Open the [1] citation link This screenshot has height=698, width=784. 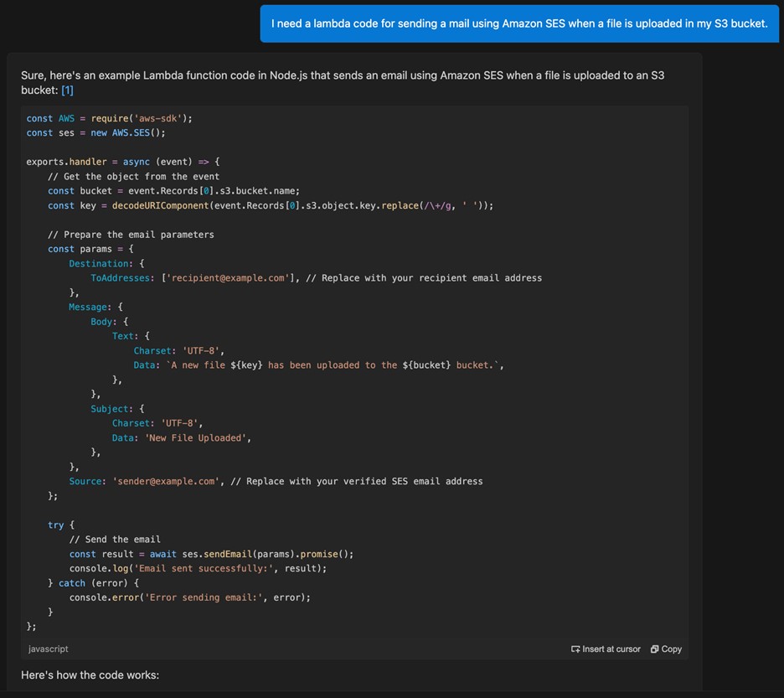67,90
